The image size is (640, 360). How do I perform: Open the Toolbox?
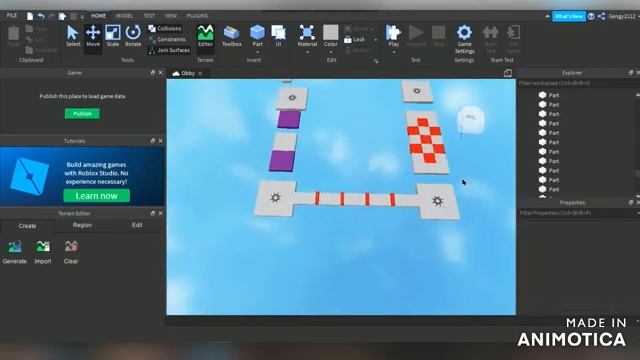point(231,36)
